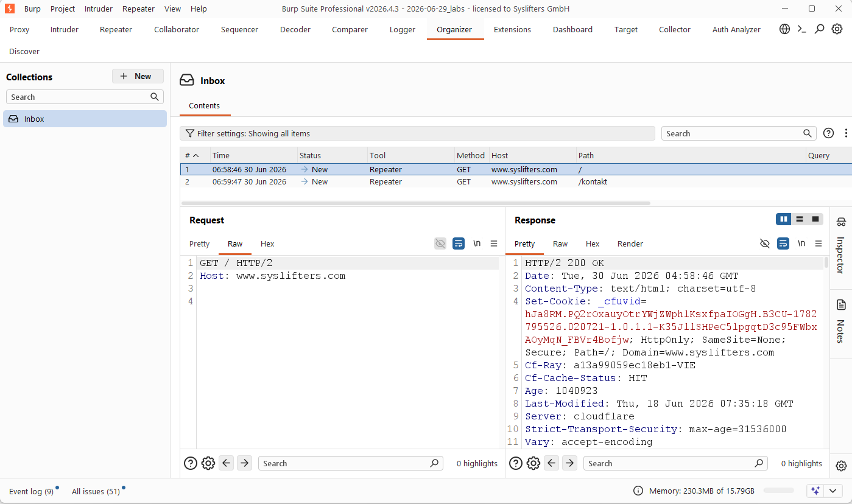Select the Render tab in Response panel
This screenshot has width=852, height=504.
tap(630, 243)
